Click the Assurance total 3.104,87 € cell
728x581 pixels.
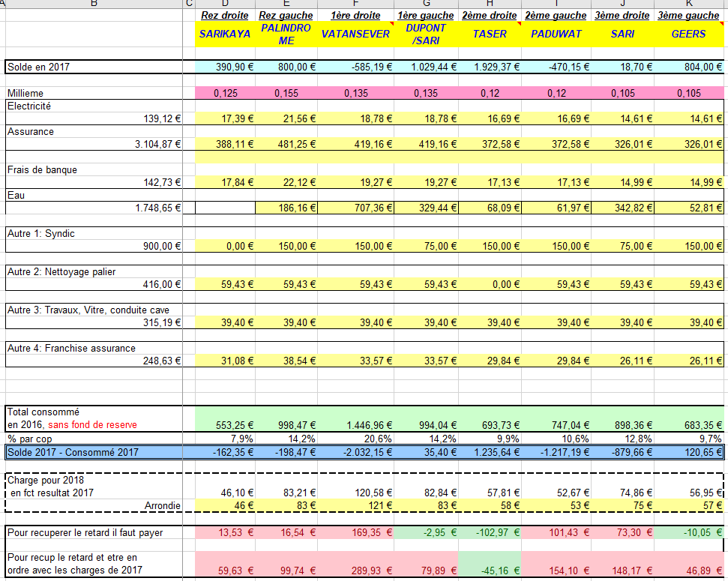click(94, 144)
